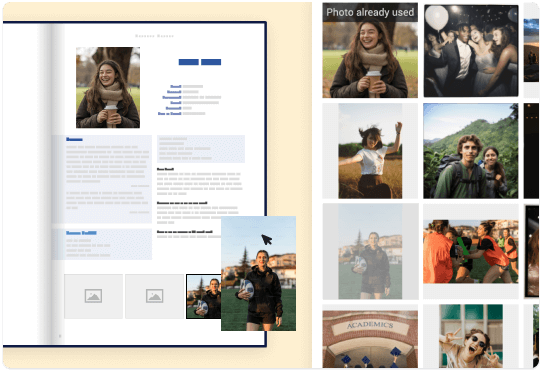The height and width of the screenshot is (372, 542).
Task: Select the 'Photo already used' scarf portrait thumbnail
Action: (370, 50)
